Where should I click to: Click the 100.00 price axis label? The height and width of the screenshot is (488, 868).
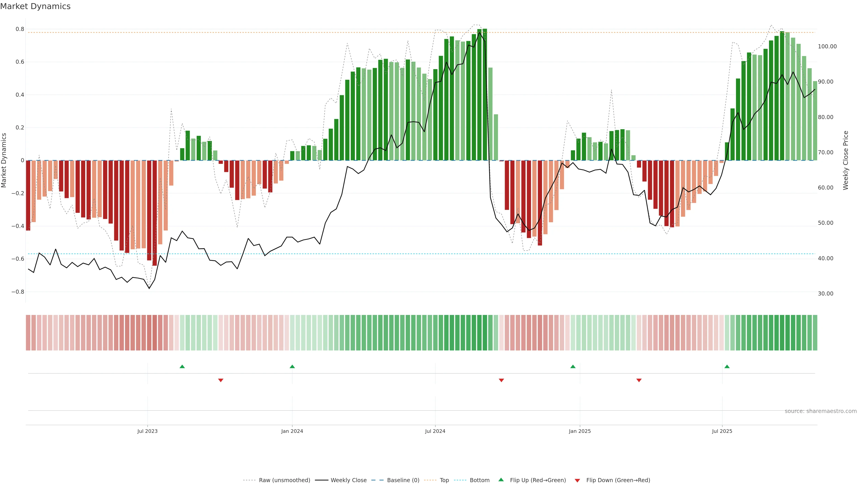click(x=827, y=47)
